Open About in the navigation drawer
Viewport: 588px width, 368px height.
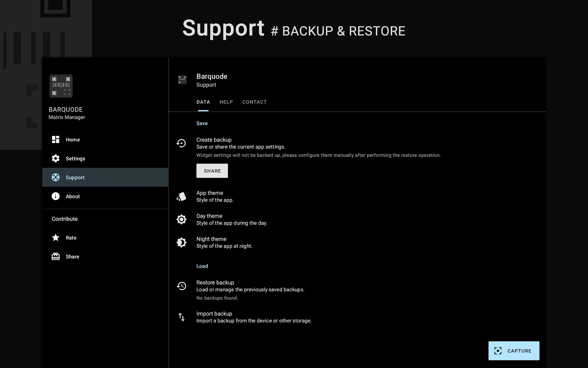[x=105, y=196]
